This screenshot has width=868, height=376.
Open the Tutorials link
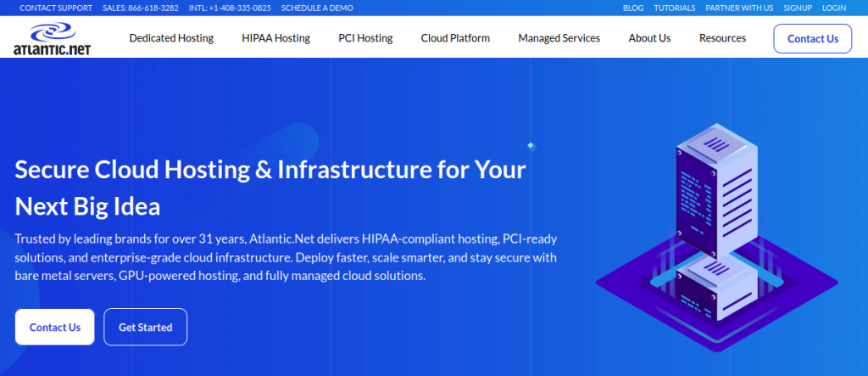tap(674, 8)
